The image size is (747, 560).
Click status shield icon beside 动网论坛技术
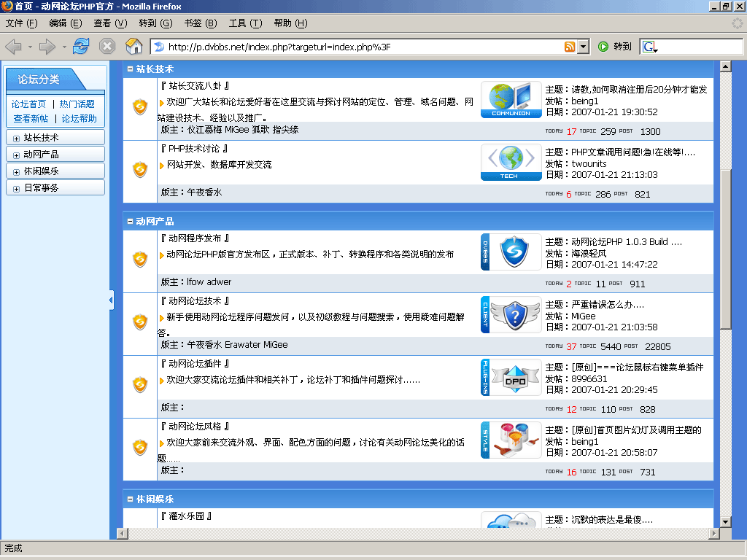[140, 322]
